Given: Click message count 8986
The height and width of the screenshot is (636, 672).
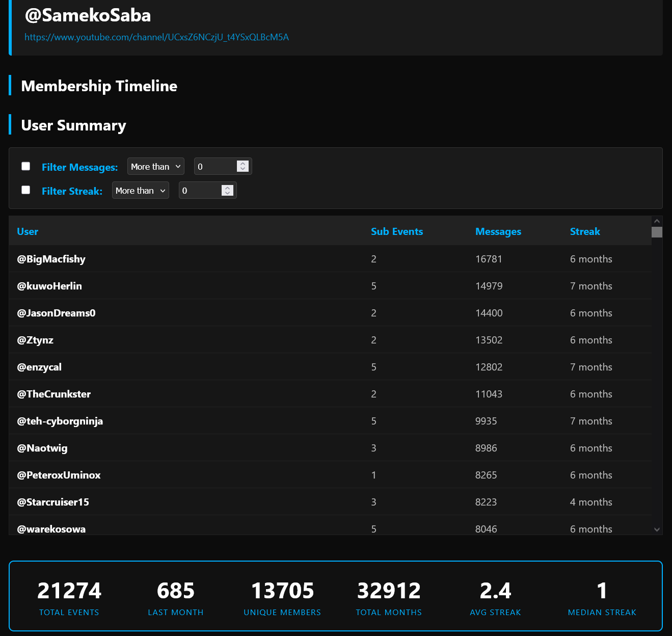Looking at the screenshot, I should tap(486, 448).
